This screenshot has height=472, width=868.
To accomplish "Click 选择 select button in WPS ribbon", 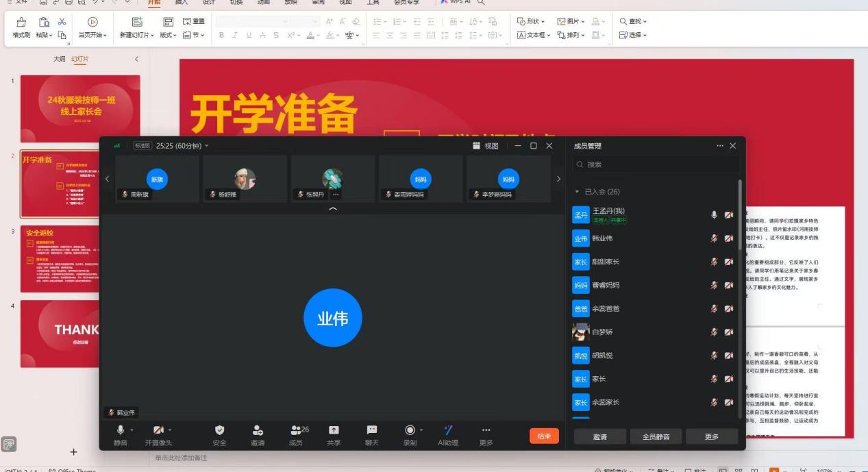I will 633,35.
